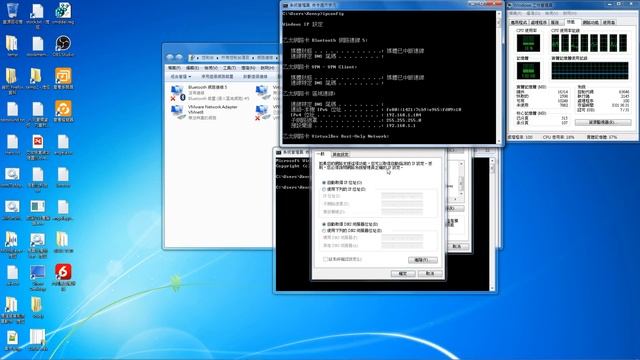Viewport: 640px width, 360px height.
Task: Click the Advanced (進階) button in TCP/IP dialog
Action: point(422,260)
